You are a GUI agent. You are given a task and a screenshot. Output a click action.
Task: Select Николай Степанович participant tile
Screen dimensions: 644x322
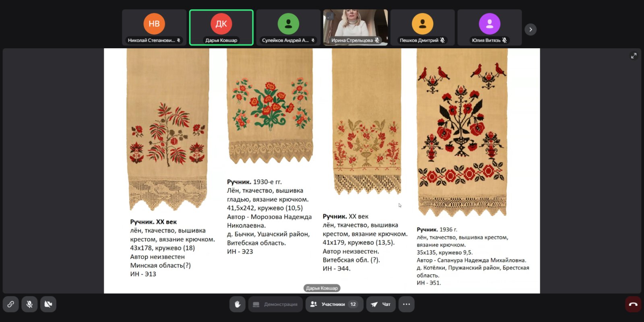tap(154, 27)
